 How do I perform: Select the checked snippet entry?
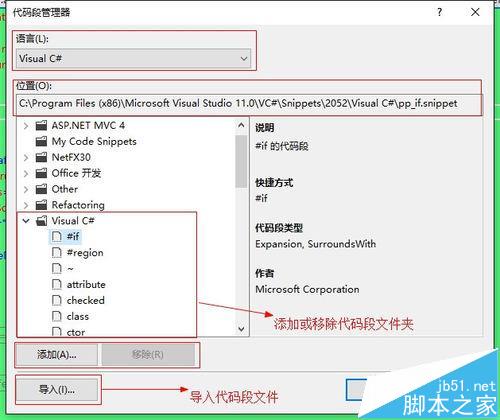coord(86,300)
